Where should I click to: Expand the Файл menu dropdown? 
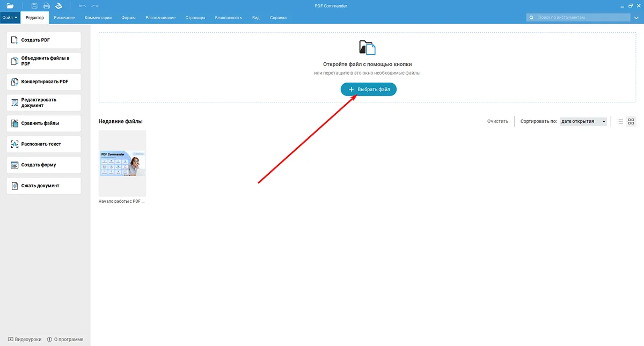pos(10,18)
